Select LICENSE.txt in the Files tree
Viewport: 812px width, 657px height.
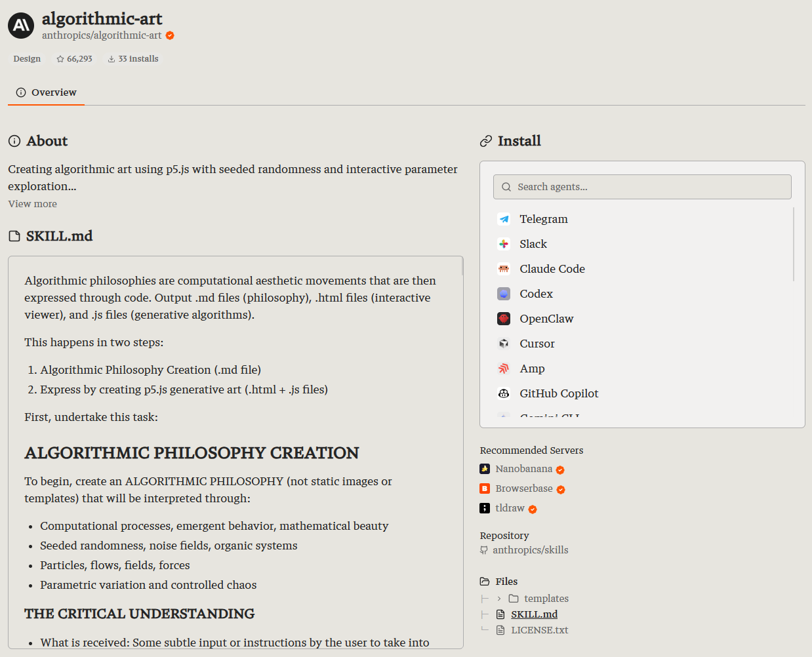click(x=539, y=630)
